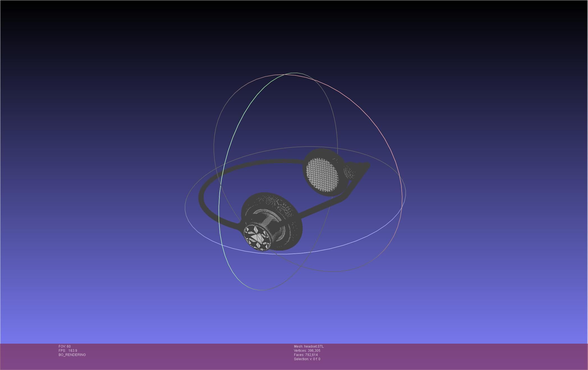Click the 'Vertices: 396,305' text

point(307,351)
